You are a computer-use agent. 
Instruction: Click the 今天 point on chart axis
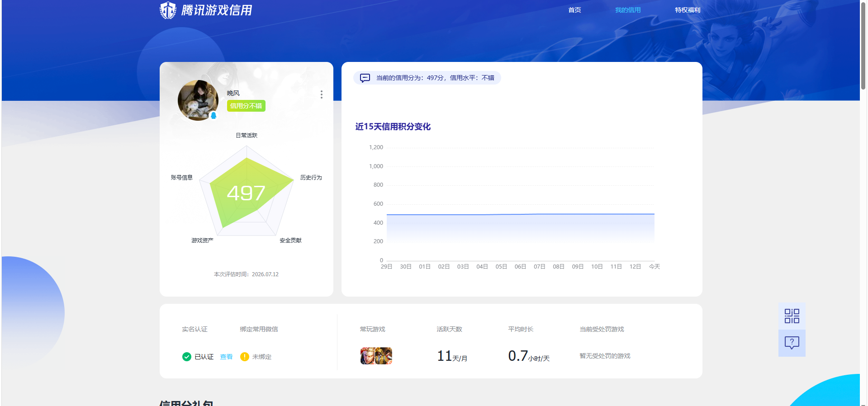(655, 266)
